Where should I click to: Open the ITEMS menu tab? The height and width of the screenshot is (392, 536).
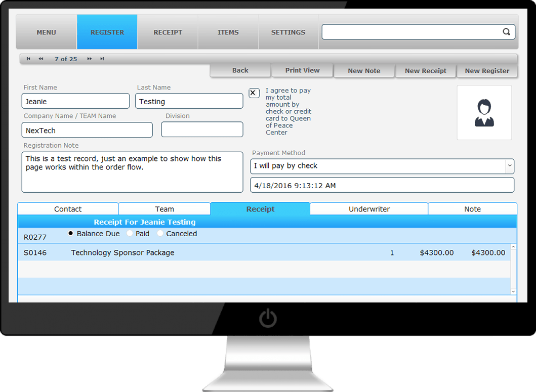(228, 32)
